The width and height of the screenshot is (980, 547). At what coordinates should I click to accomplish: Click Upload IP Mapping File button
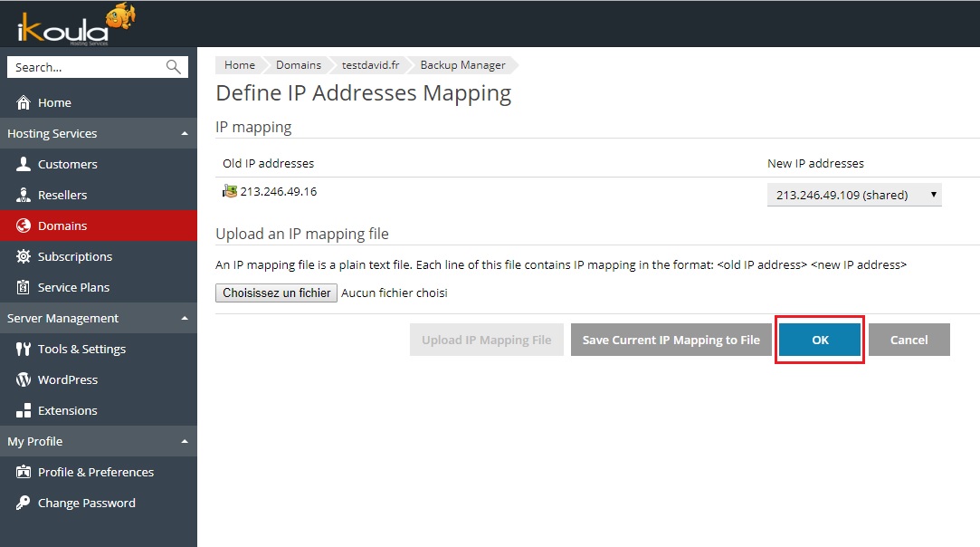coord(486,340)
